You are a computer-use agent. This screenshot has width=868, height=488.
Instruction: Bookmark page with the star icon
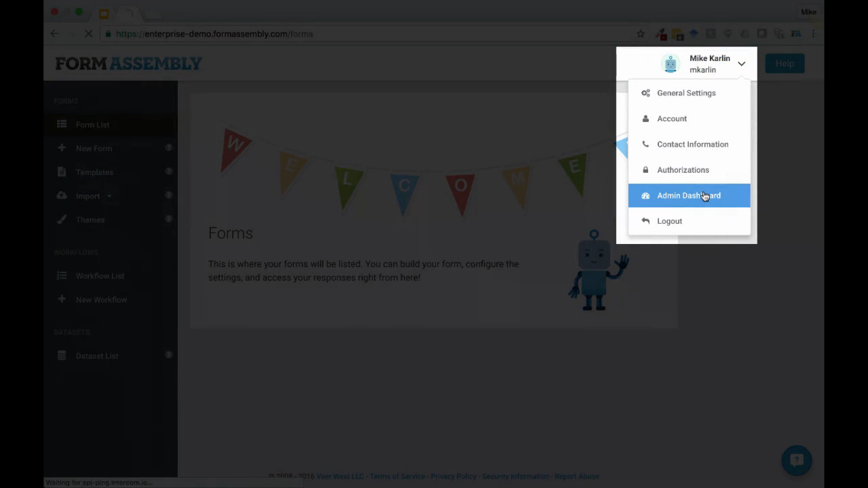click(x=641, y=34)
